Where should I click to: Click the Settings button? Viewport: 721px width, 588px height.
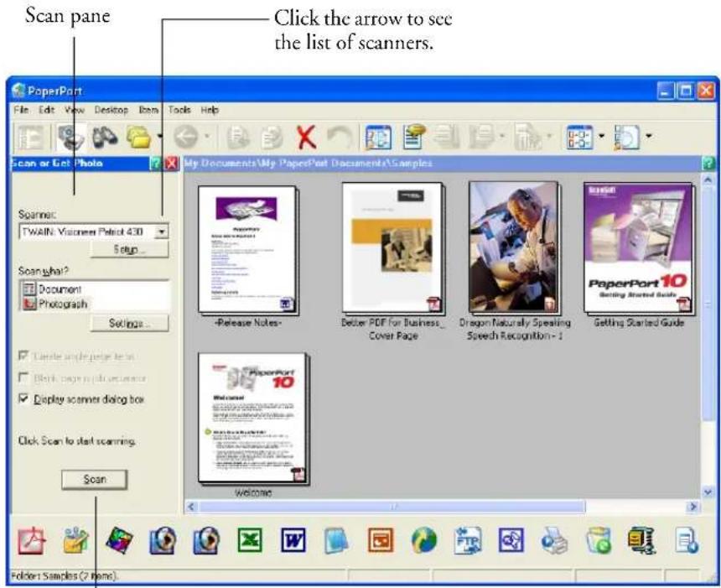(x=130, y=324)
